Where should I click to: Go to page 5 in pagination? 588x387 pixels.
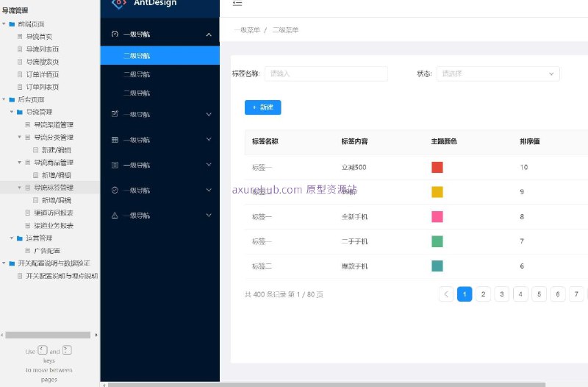(x=539, y=294)
